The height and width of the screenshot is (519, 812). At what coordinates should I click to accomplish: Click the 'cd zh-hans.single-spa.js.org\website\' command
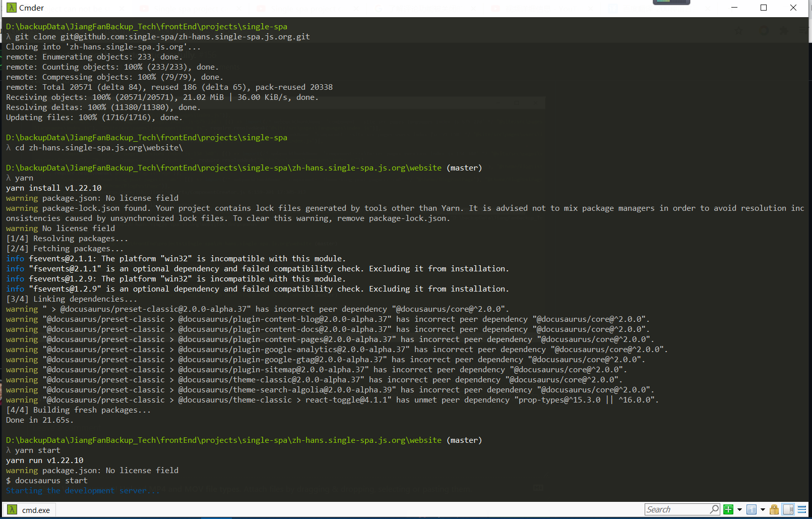(x=99, y=148)
